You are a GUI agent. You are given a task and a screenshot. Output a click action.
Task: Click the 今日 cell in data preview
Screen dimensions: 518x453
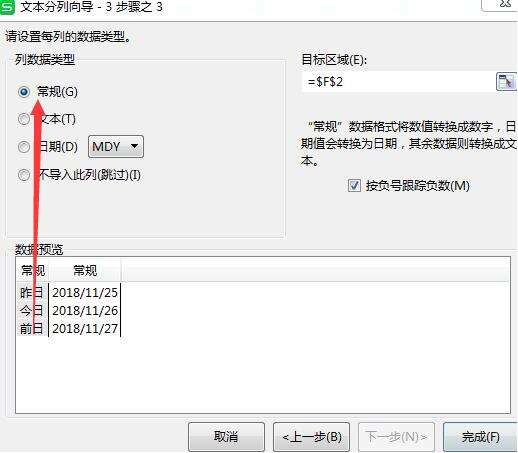[32, 310]
